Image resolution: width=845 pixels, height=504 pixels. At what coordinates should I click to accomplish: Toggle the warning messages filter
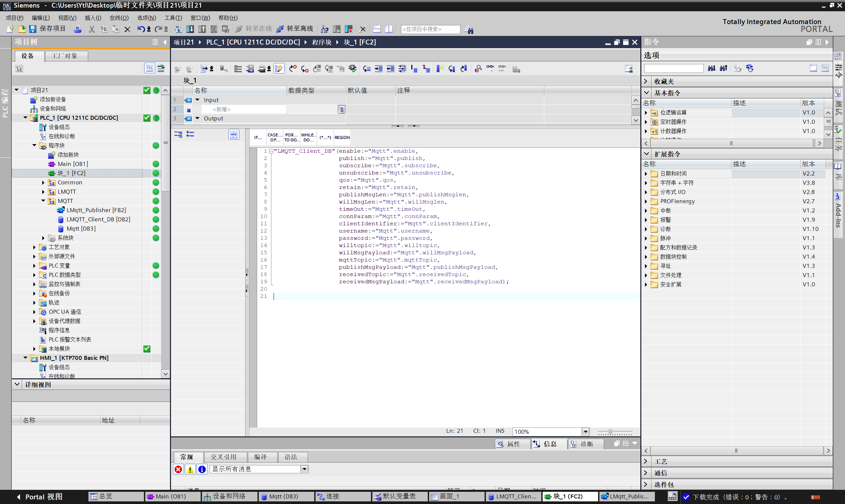tap(190, 469)
